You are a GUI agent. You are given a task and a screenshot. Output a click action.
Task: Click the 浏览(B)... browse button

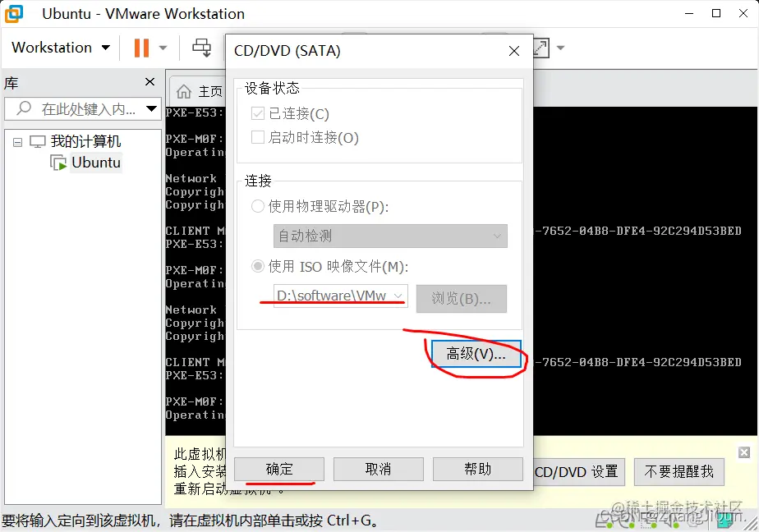pos(462,298)
